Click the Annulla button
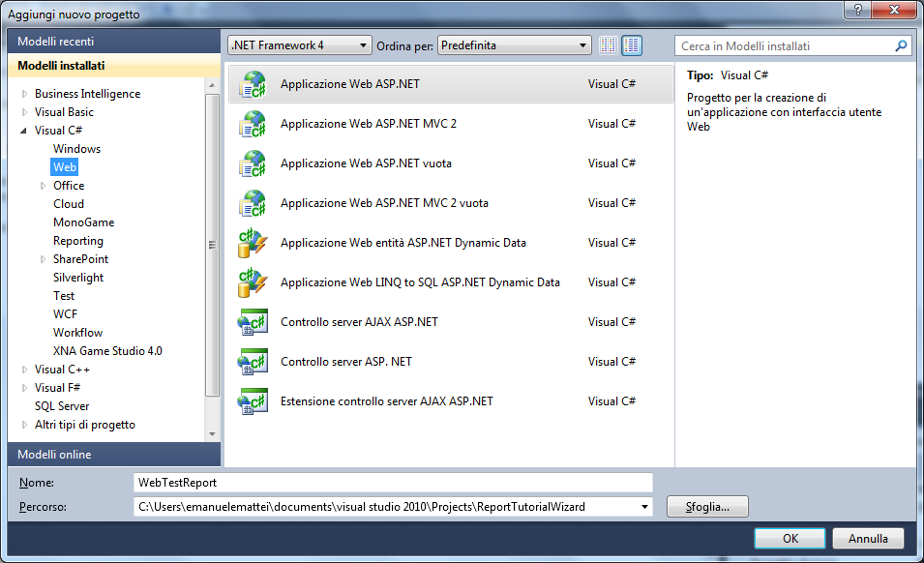 click(x=868, y=538)
